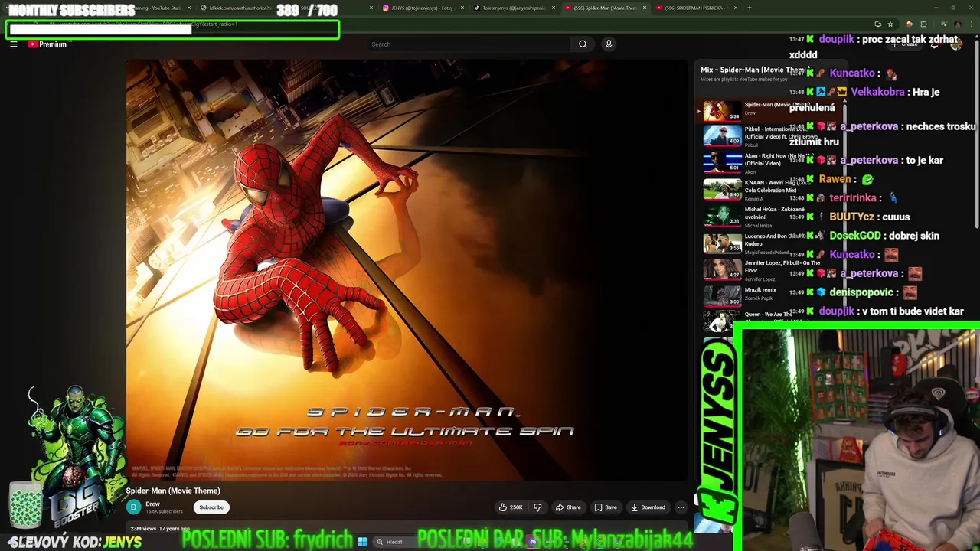Open a new browser tab
This screenshot has height=551, width=980.
[x=750, y=8]
